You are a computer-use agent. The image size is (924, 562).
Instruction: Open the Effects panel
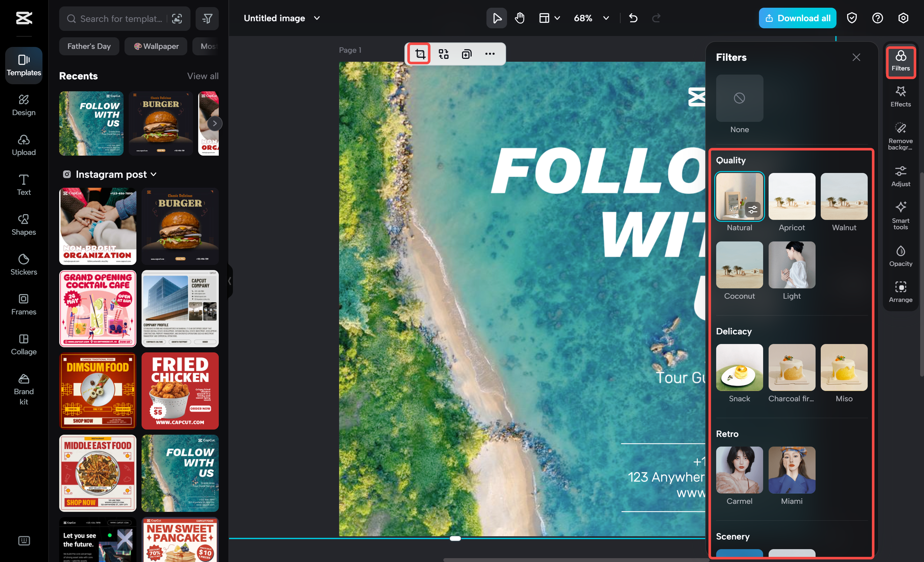(901, 97)
